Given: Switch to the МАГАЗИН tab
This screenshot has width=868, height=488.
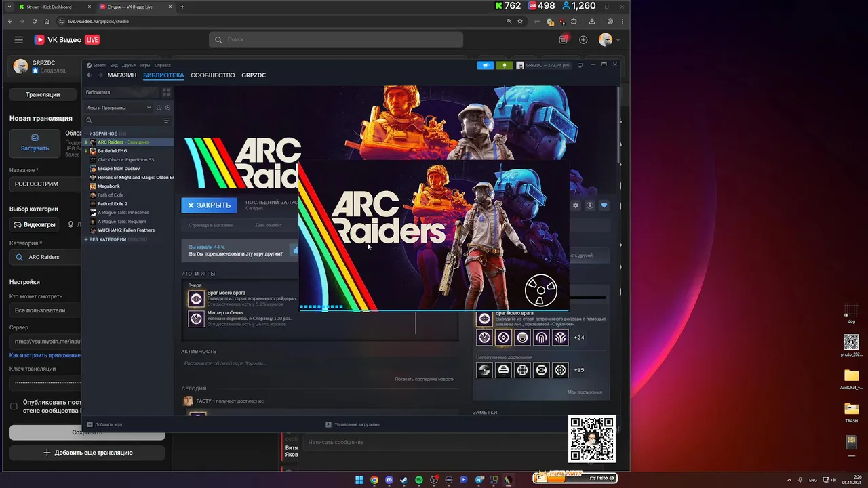Looking at the screenshot, I should click(x=122, y=75).
